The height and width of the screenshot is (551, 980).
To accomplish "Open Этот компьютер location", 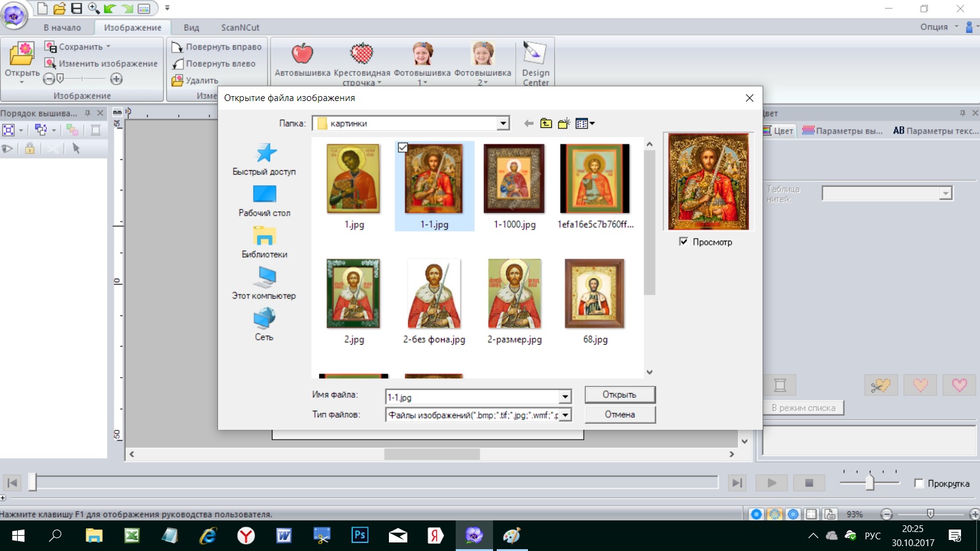I will (x=264, y=283).
